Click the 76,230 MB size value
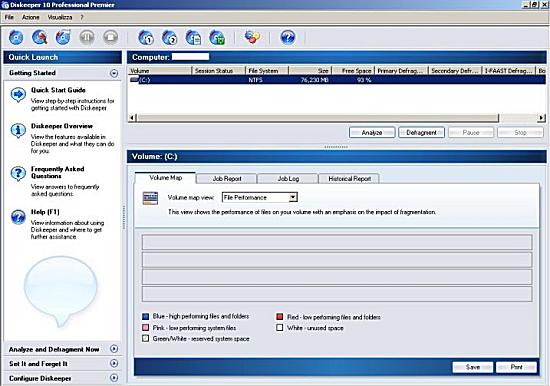The height and width of the screenshot is (386, 550). pyautogui.click(x=315, y=80)
